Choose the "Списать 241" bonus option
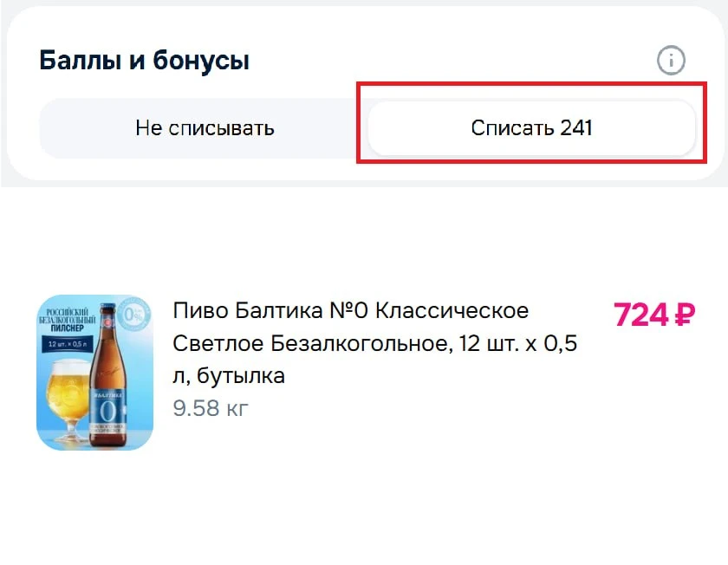The width and height of the screenshot is (728, 565). point(531,128)
